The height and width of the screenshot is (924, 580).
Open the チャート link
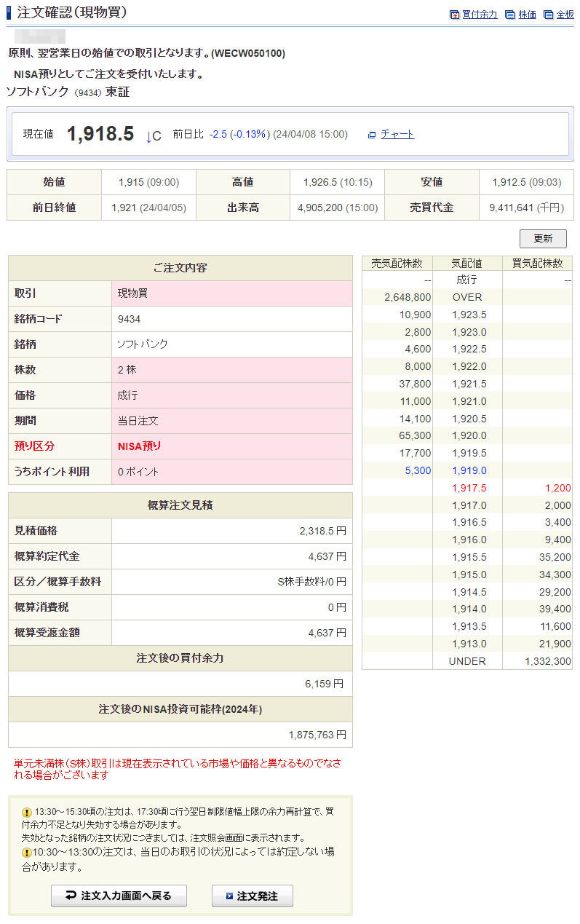pos(397,134)
